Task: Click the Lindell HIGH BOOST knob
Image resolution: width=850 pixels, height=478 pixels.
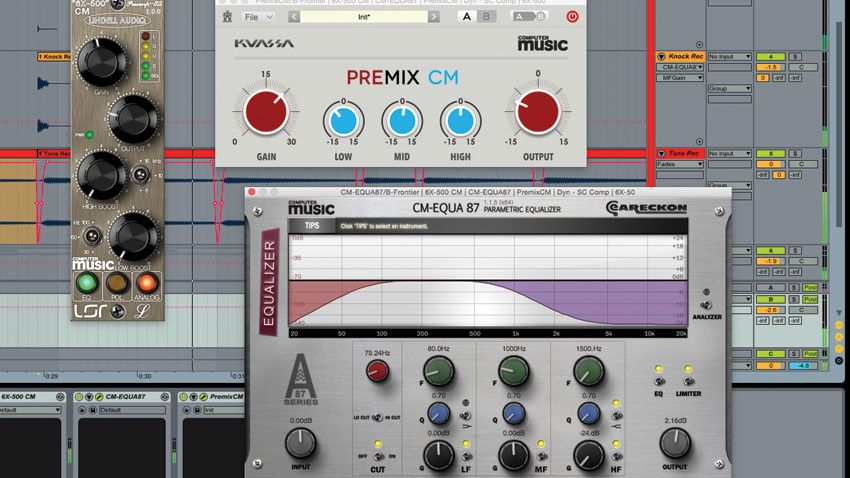Action: (101, 175)
